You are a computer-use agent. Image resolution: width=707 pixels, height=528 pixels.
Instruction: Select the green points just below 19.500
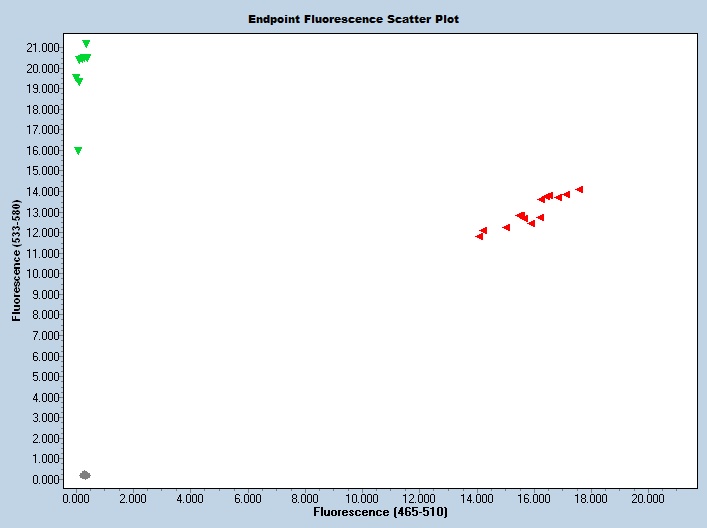click(77, 79)
